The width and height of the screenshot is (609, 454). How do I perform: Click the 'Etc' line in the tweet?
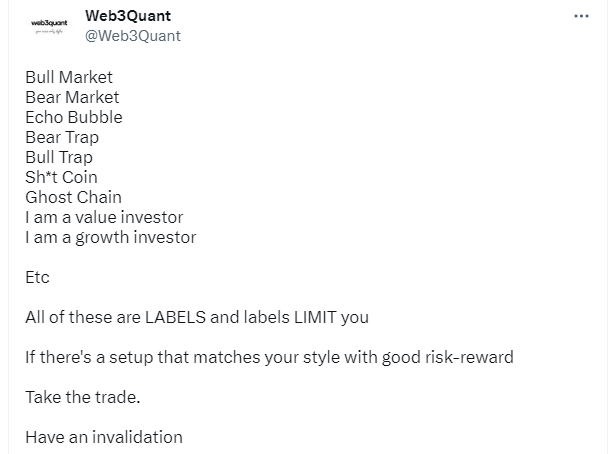pos(37,277)
